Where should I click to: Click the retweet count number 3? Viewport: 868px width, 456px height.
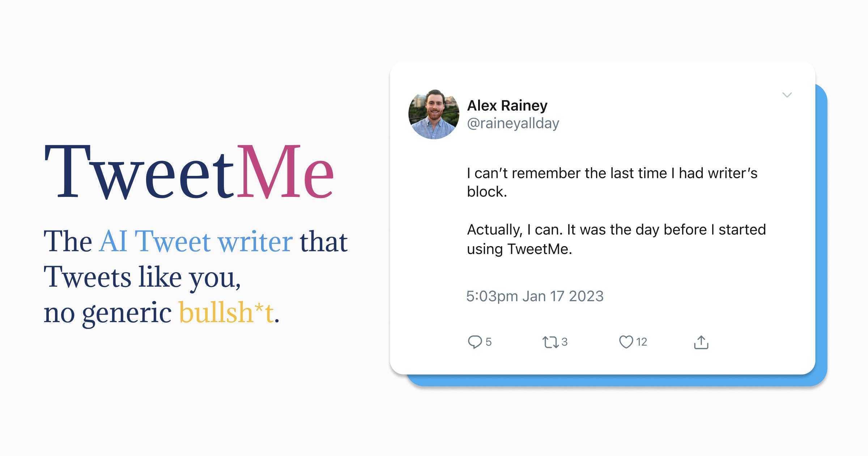tap(564, 342)
